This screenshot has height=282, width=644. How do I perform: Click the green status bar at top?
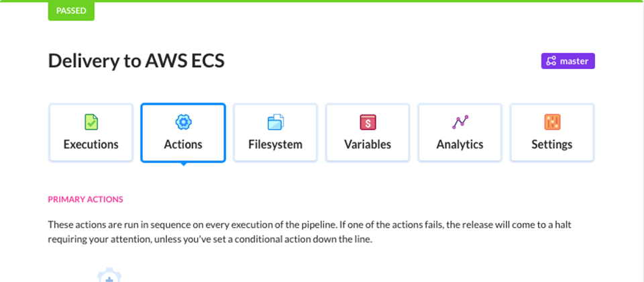coord(322,1)
